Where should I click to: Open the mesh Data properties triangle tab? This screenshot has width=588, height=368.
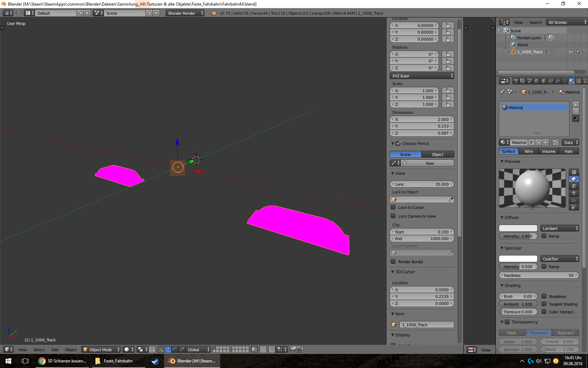[x=565, y=81]
